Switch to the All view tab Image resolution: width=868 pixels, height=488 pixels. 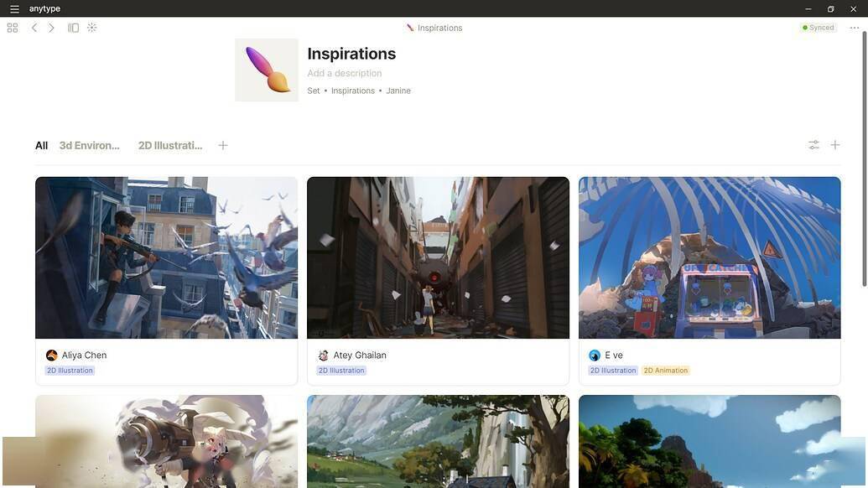41,145
